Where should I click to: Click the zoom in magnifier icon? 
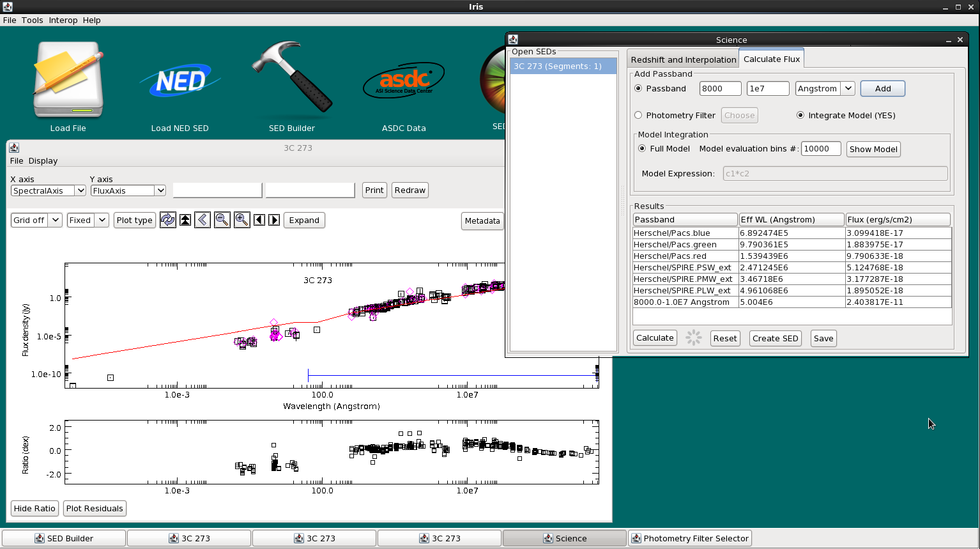(x=242, y=220)
